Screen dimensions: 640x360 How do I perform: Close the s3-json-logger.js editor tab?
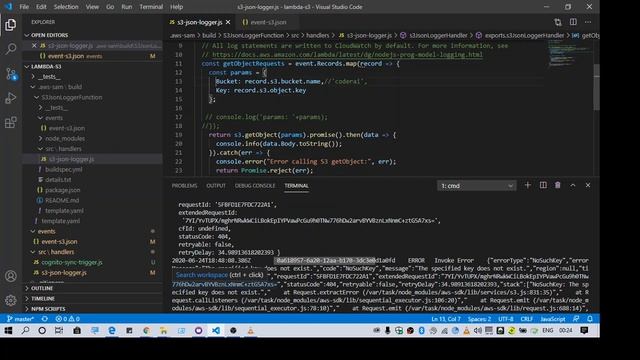point(228,22)
